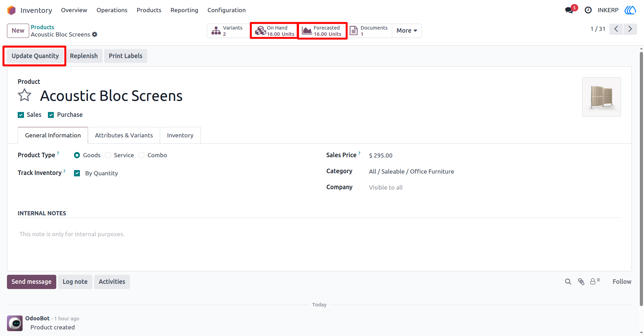Open the By Quantity tracking dropdown

(101, 173)
